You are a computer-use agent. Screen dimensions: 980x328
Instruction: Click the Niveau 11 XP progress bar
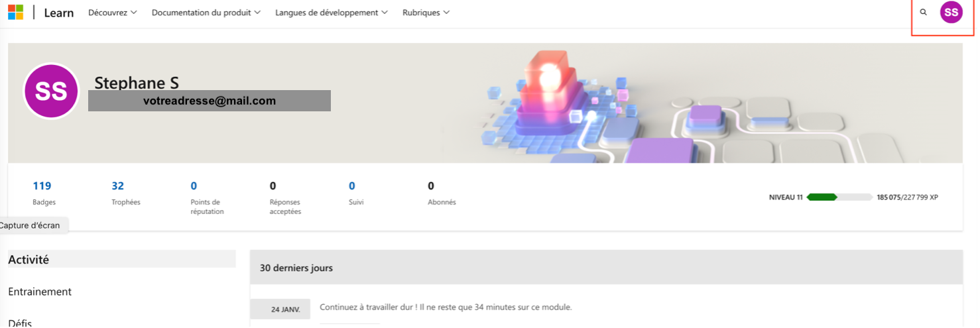click(x=839, y=197)
